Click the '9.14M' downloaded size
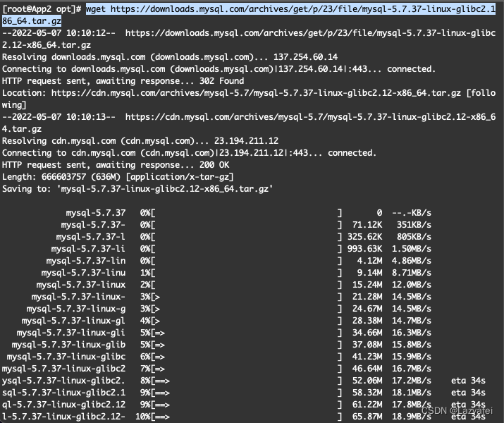504x423 pixels. tap(369, 273)
